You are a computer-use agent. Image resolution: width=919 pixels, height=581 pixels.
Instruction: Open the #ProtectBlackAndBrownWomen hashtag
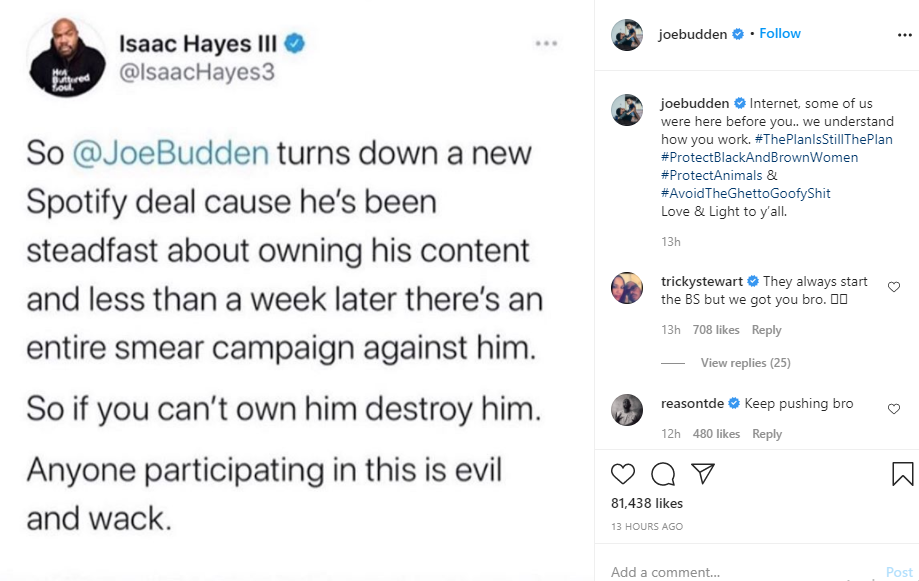pos(760,157)
